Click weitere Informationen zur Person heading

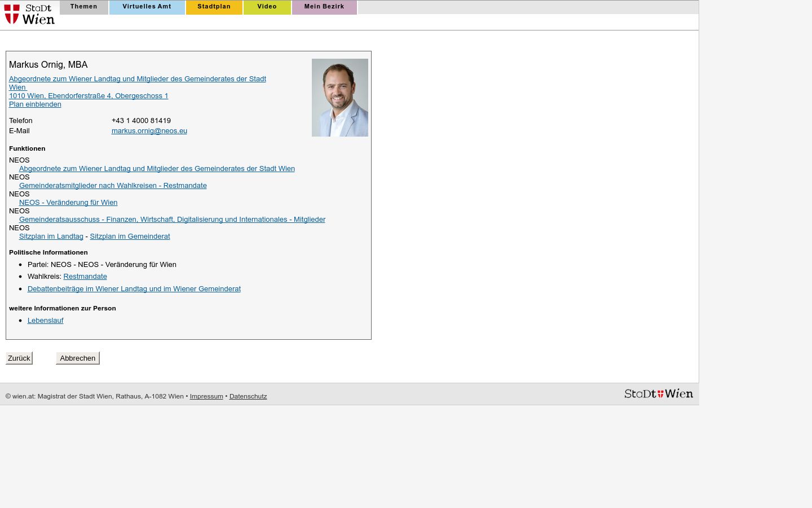pos(63,309)
